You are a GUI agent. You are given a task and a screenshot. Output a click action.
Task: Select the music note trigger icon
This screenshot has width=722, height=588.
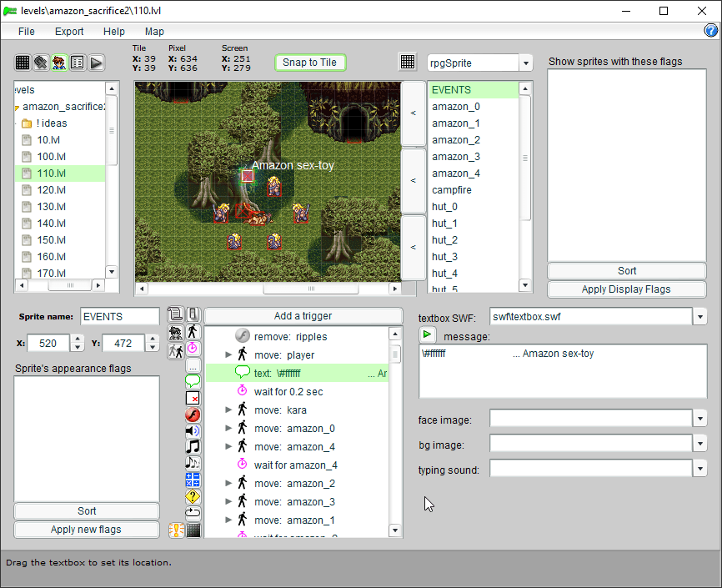(193, 446)
